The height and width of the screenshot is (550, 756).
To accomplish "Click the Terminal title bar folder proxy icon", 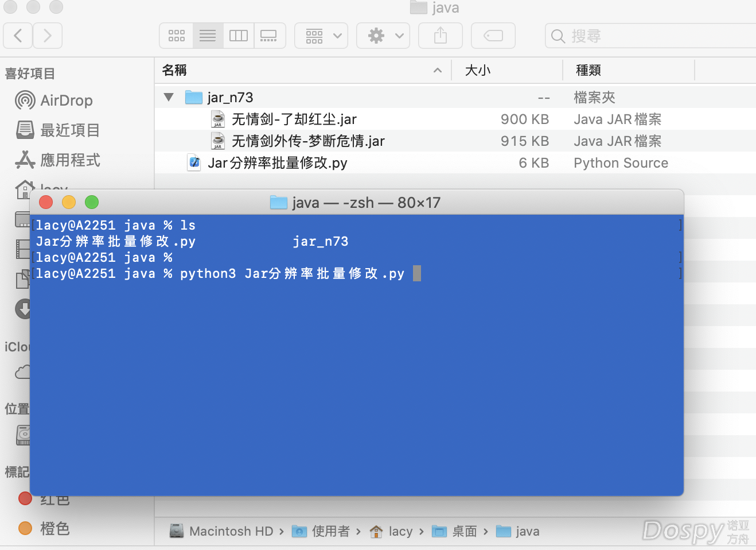I will click(279, 202).
